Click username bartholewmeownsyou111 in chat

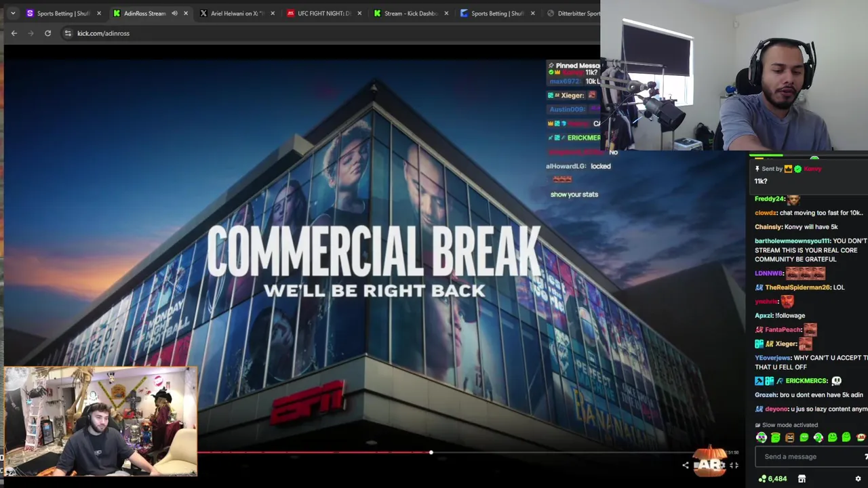tap(792, 241)
